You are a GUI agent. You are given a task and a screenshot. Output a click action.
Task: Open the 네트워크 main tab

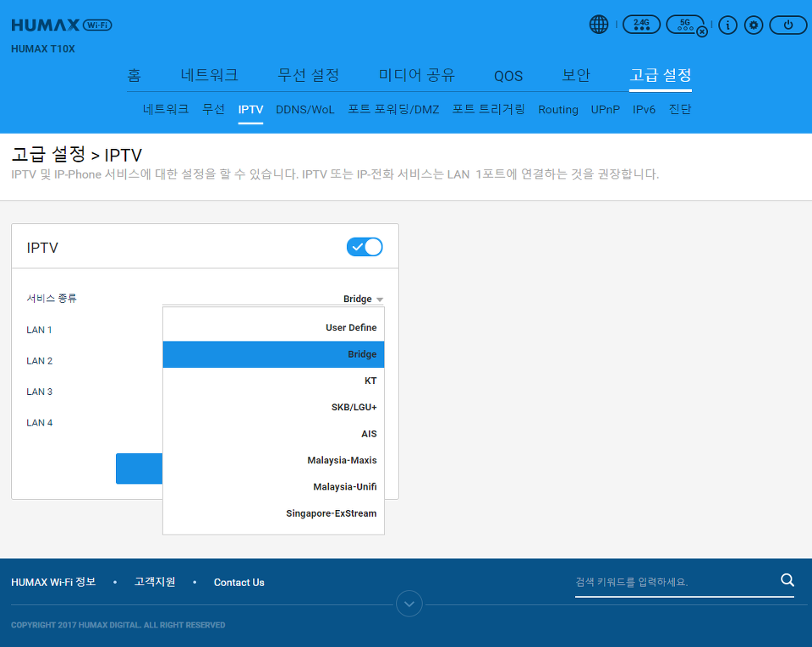click(209, 75)
